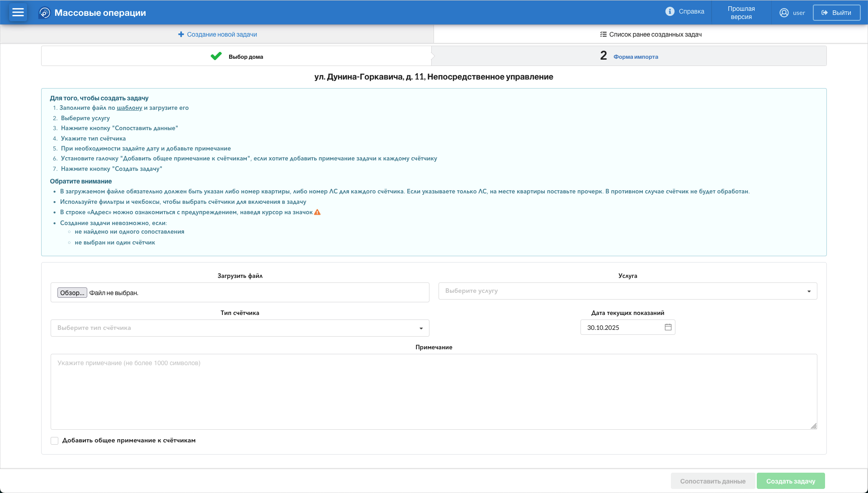Click the Справка info icon
Viewport: 868px width, 493px height.
[670, 12]
